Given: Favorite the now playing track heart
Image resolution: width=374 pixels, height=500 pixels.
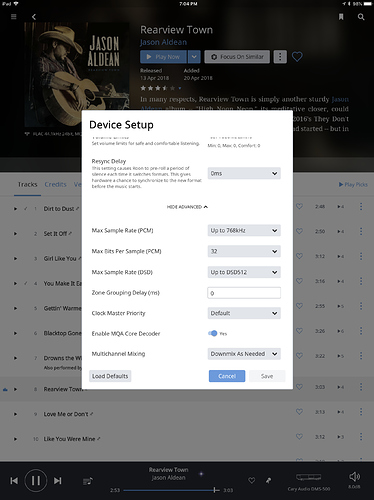Looking at the screenshot, I should [252, 480].
